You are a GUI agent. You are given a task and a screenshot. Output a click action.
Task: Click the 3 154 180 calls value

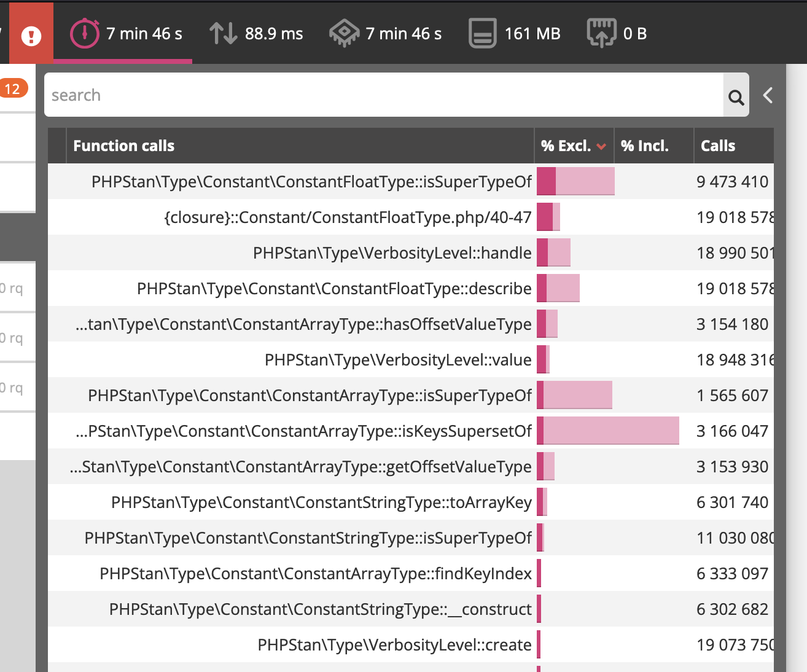(732, 324)
